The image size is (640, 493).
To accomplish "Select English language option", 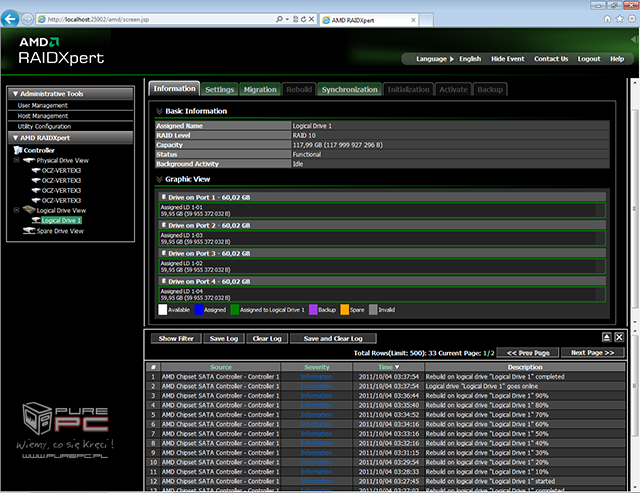I will 470,59.
